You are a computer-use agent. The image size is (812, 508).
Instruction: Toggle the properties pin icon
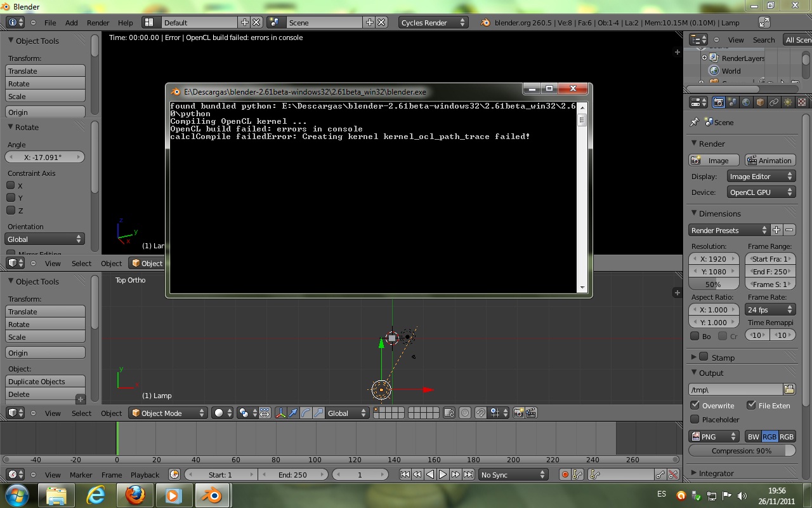click(695, 122)
